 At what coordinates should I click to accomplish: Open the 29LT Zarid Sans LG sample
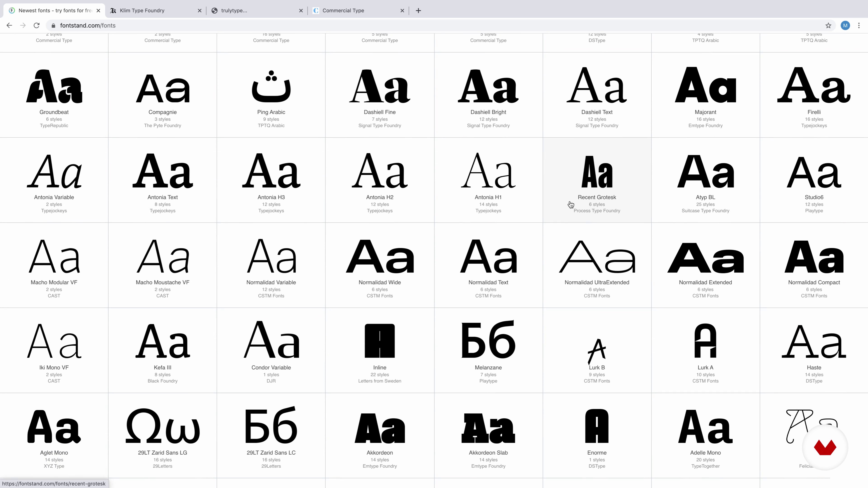(163, 426)
